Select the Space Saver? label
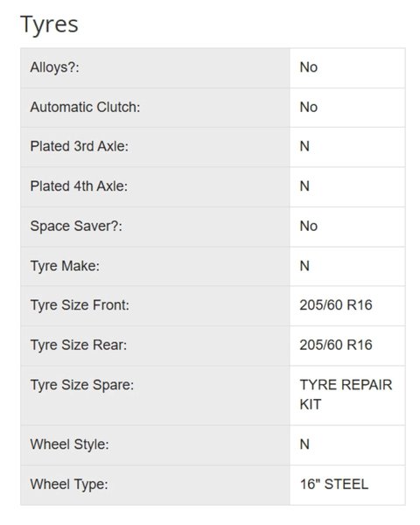The height and width of the screenshot is (525, 420). [76, 226]
